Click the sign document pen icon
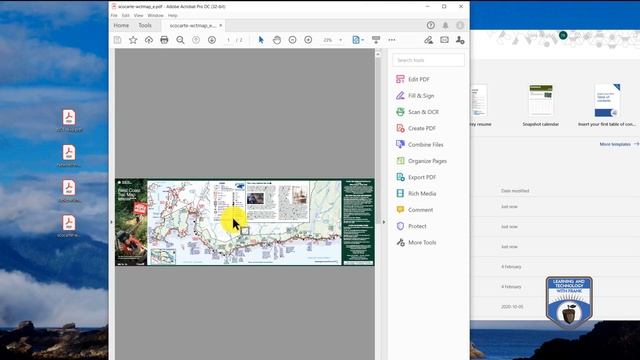 click(428, 40)
